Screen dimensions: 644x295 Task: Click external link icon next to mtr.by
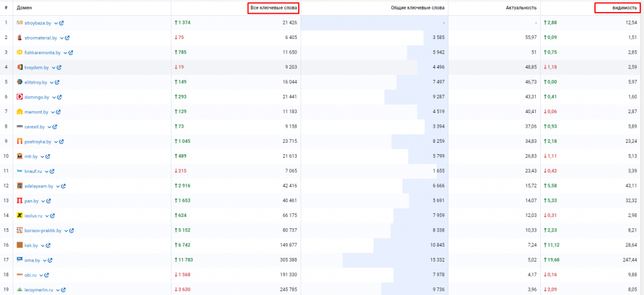tap(48, 157)
